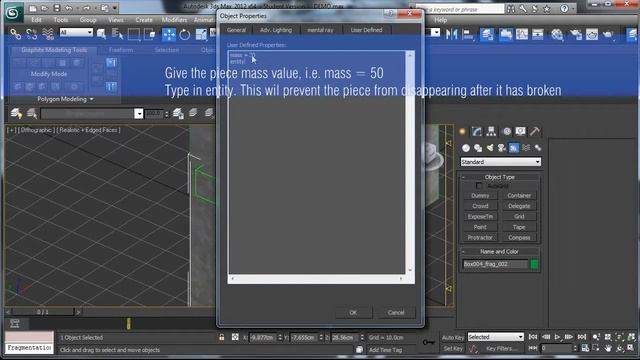The height and width of the screenshot is (360, 640).
Task: Switch to the Motion command panel tab
Action: click(507, 131)
